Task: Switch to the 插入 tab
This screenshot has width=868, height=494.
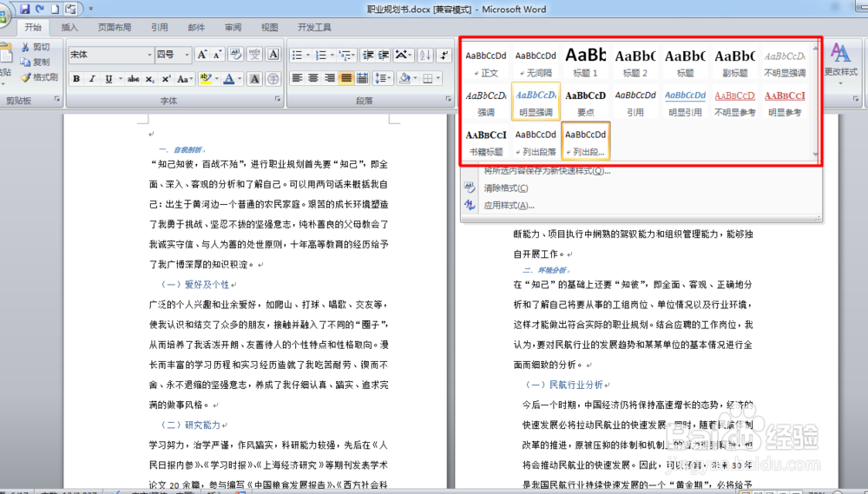Action: [69, 27]
